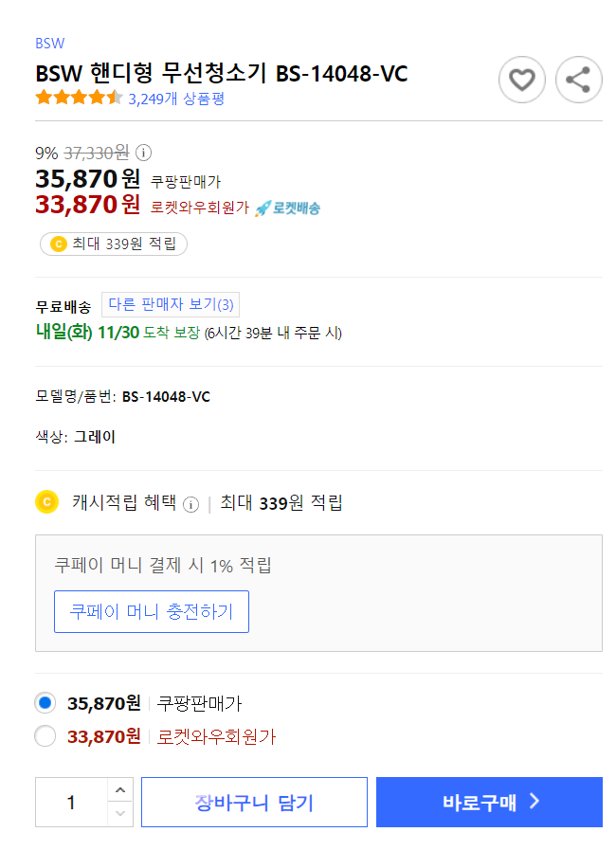Click the heart wishlist icon
Image resolution: width=616 pixels, height=850 pixels.
point(521,80)
